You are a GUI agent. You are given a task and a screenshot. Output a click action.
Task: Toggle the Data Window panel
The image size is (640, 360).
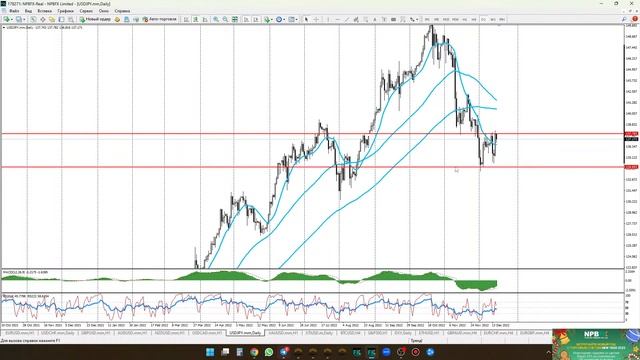[42, 19]
